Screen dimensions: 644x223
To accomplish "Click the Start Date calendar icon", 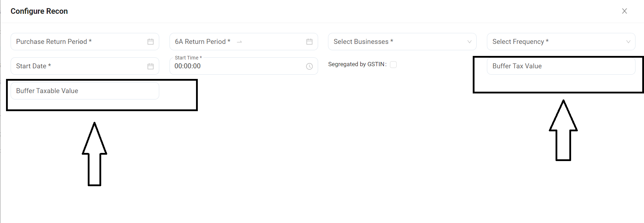I will pos(150,66).
